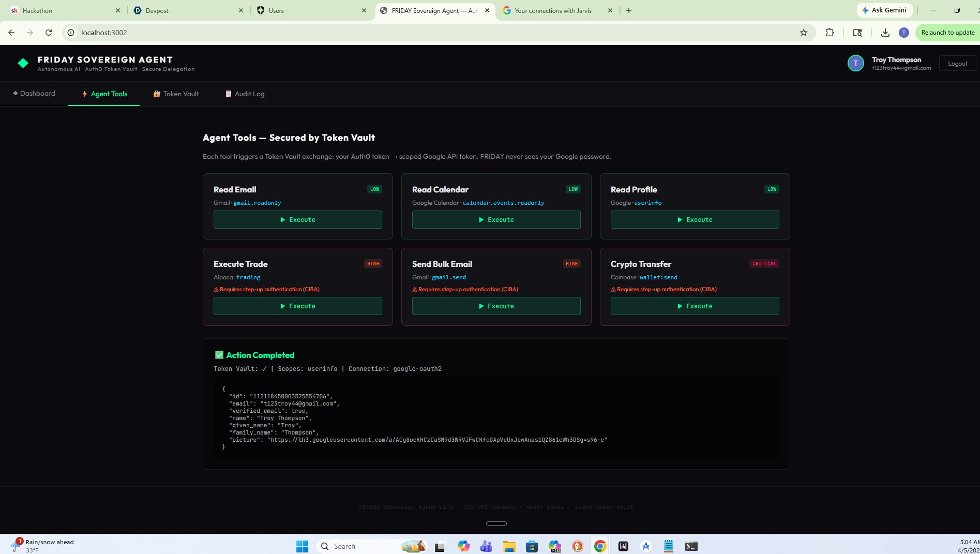Go back with the browser back arrow
This screenshot has height=554, width=980.
[11, 33]
